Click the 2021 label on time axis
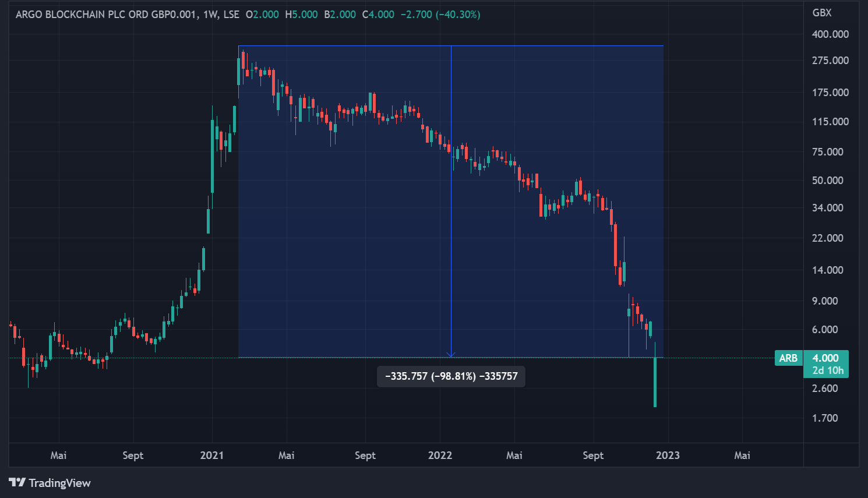 [212, 455]
